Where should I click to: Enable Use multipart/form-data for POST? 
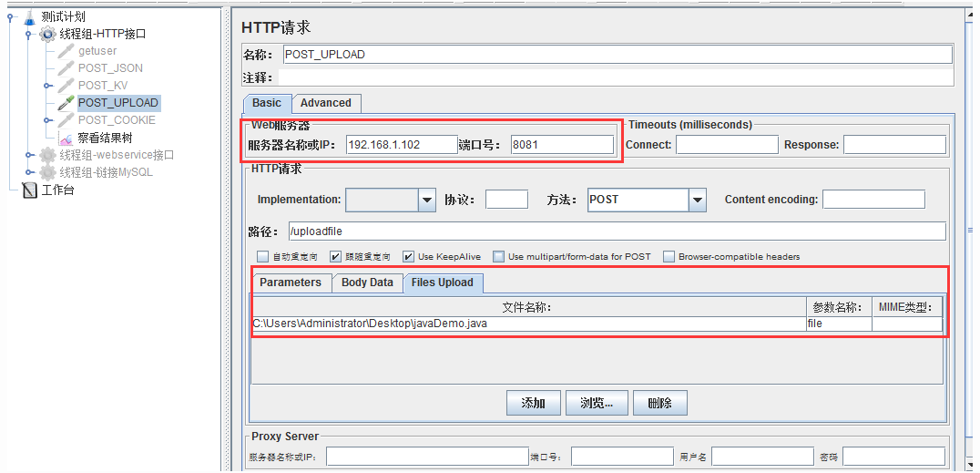pos(498,256)
